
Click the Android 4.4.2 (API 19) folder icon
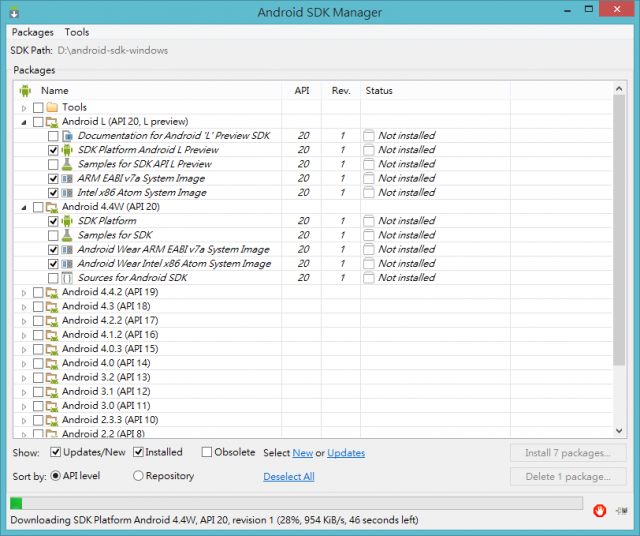click(52, 292)
